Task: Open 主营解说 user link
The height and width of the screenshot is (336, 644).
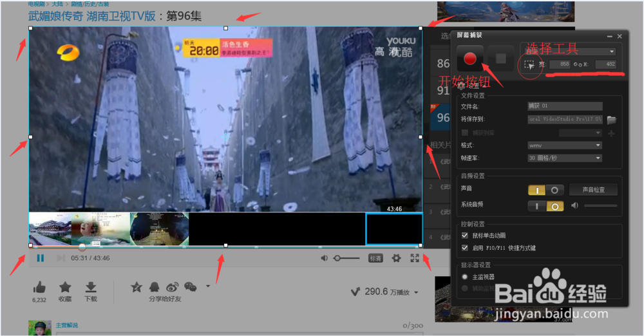Action: [x=67, y=325]
